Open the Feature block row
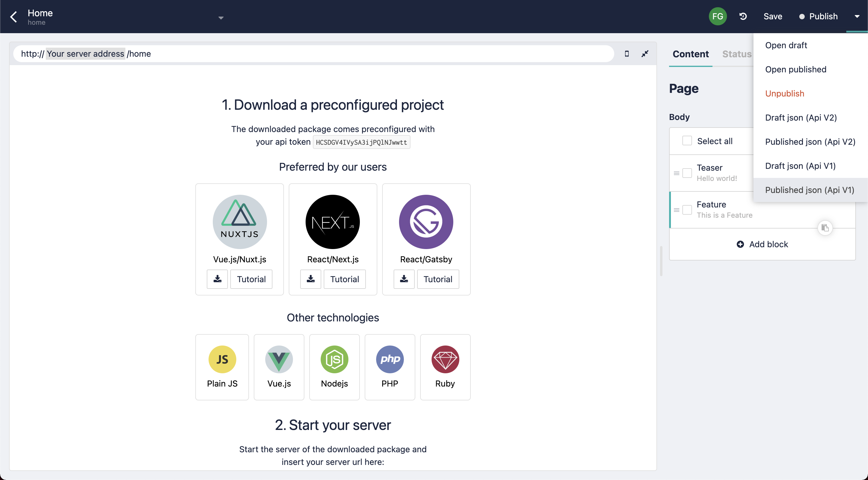 [x=762, y=210]
